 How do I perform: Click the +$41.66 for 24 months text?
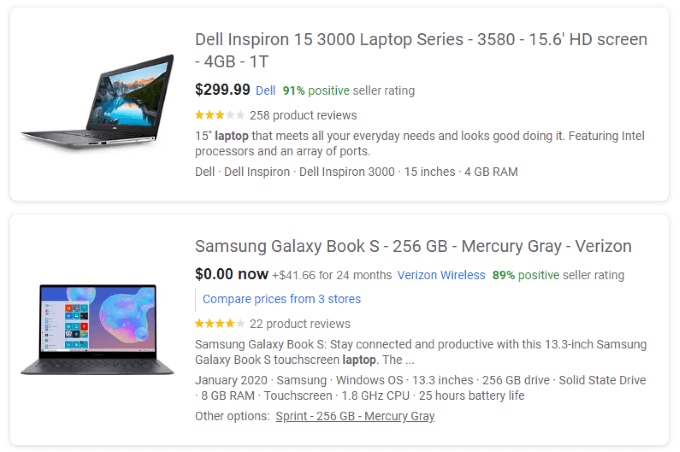pos(332,275)
